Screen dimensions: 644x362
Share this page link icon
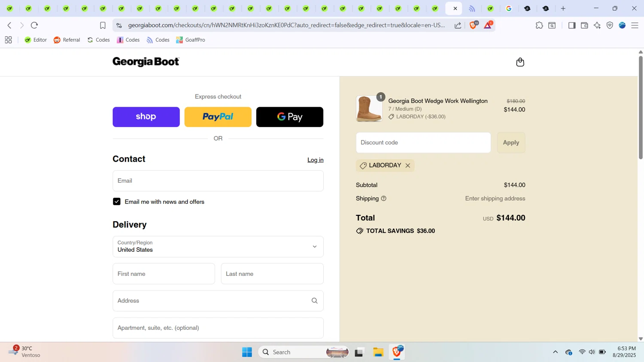tap(458, 25)
